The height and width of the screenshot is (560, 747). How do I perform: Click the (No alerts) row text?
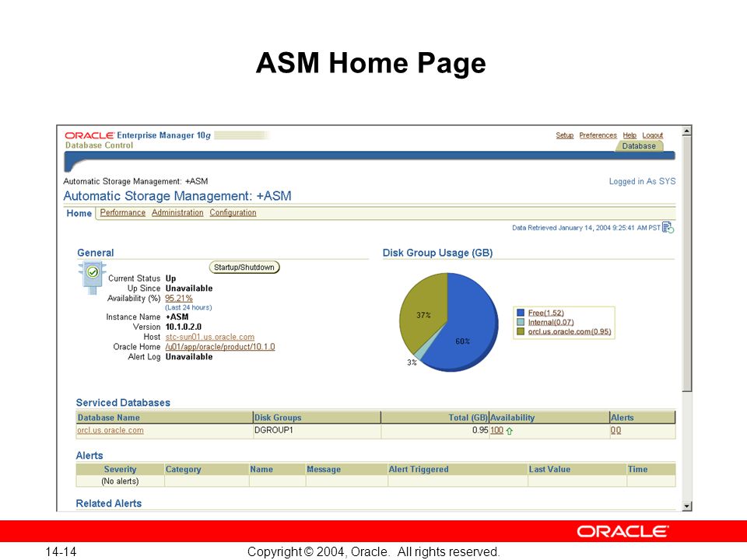point(120,481)
